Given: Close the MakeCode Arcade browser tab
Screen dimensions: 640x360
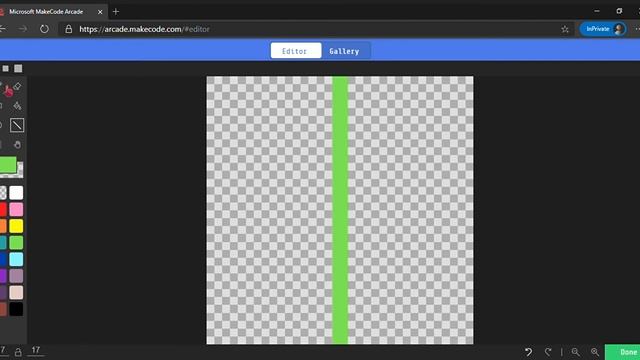Looking at the screenshot, I should point(100,12).
